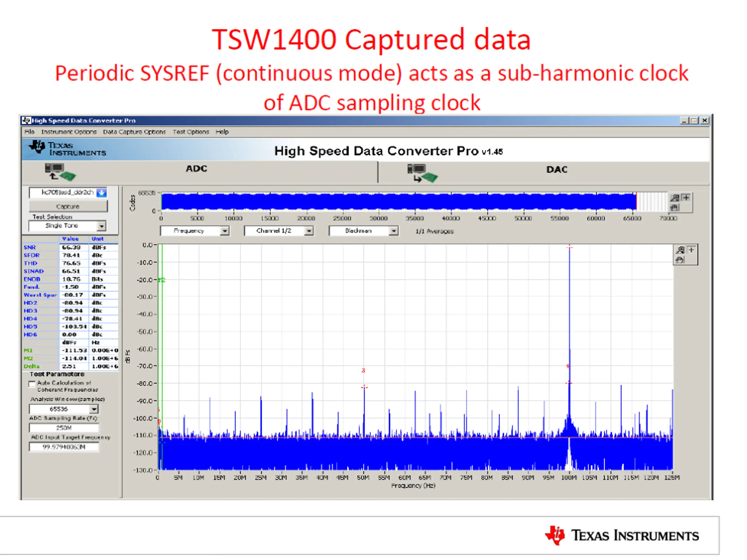Open the Instrument Options menu
Image resolution: width=747 pixels, height=560 pixels.
pyautogui.click(x=69, y=132)
